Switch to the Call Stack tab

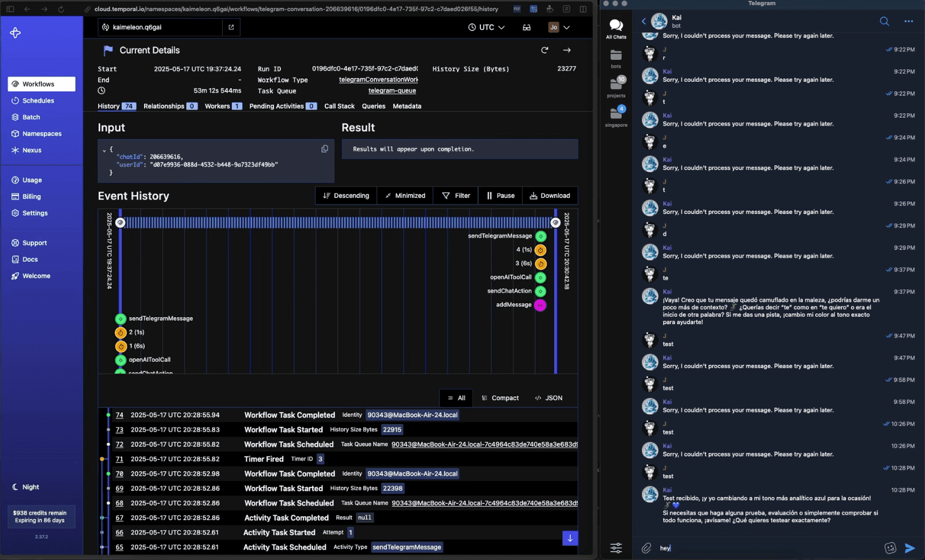(339, 106)
